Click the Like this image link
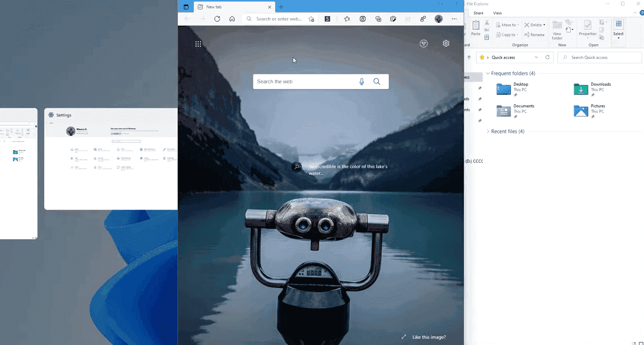Image resolution: width=644 pixels, height=345 pixels. point(429,337)
